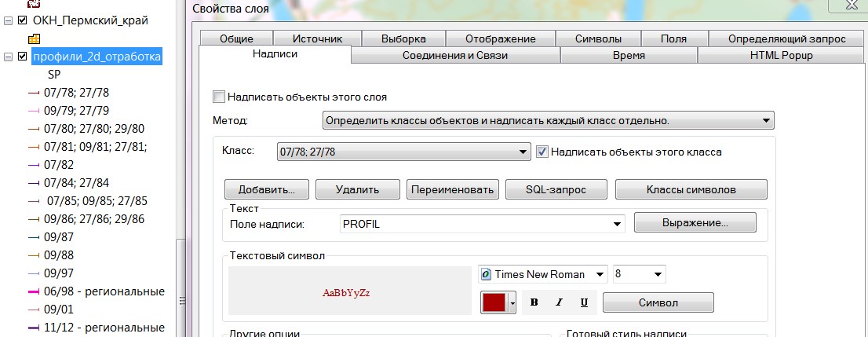Image resolution: width=868 pixels, height=337 pixels.
Task: Click the ОКН_Пермский_край layer symbol icon
Action: (x=35, y=38)
